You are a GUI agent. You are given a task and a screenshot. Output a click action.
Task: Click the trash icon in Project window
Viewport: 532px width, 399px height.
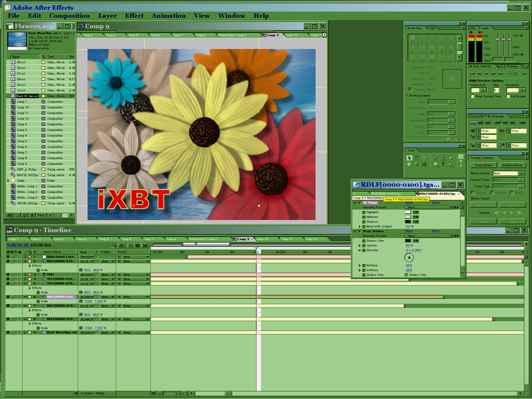click(x=32, y=215)
